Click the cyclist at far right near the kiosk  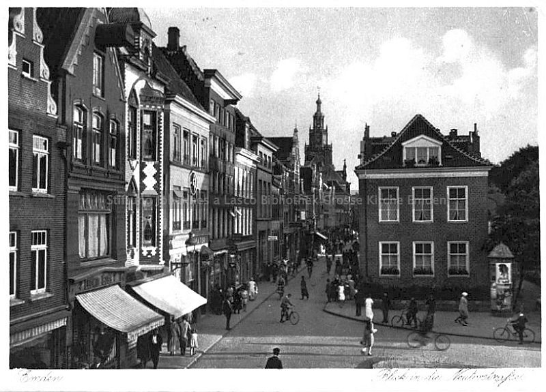(517, 327)
